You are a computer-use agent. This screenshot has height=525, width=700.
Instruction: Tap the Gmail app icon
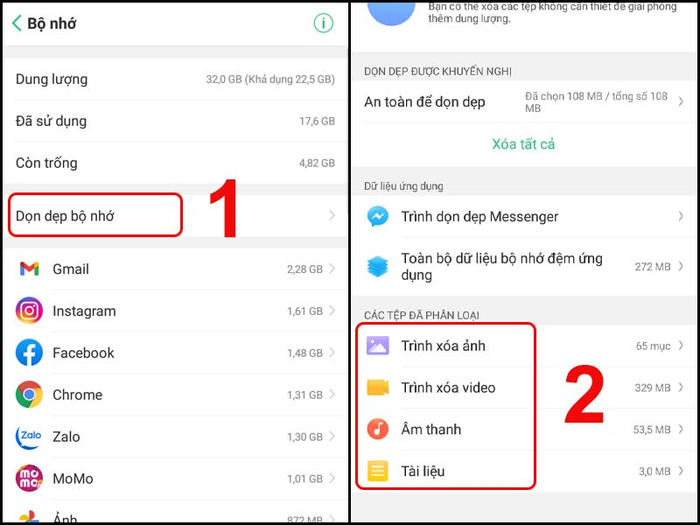click(29, 269)
